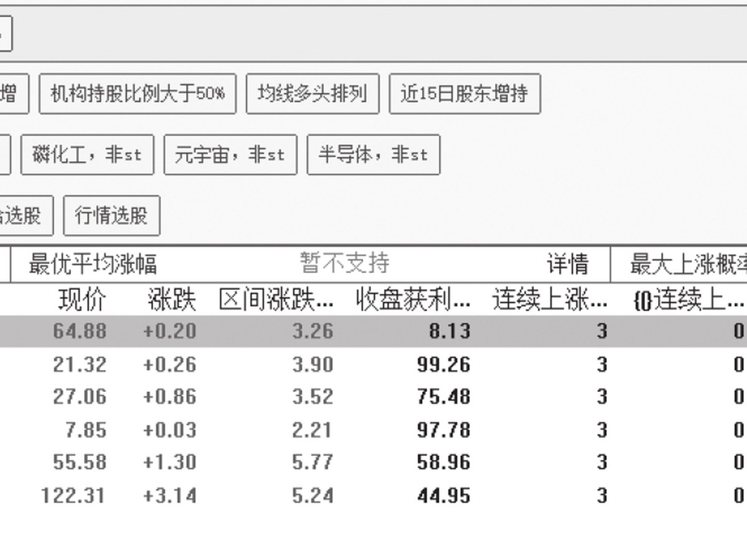Screen dimensions: 747x560
Task: Click the 8.13 closing profit cell
Action: point(449,331)
